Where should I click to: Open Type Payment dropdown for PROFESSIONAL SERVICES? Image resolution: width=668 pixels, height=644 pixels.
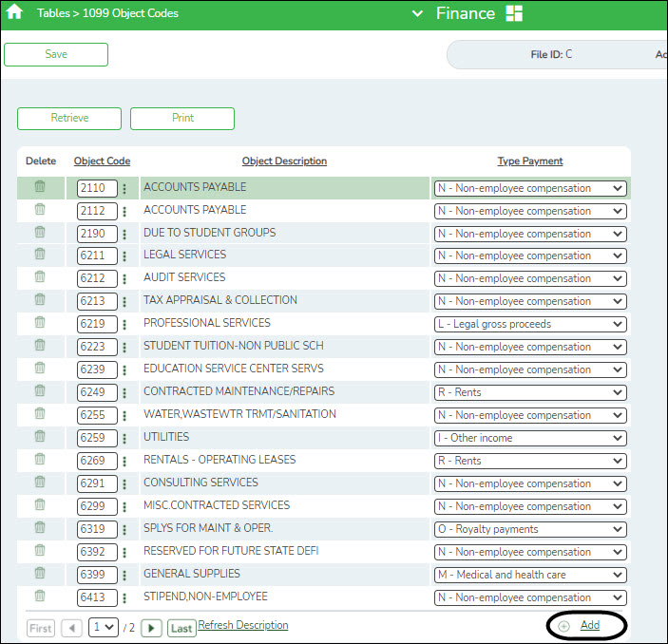coord(530,324)
